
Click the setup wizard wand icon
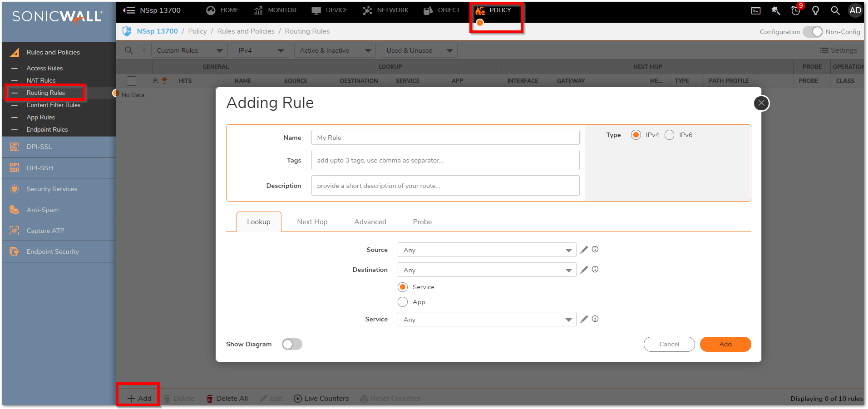click(776, 10)
